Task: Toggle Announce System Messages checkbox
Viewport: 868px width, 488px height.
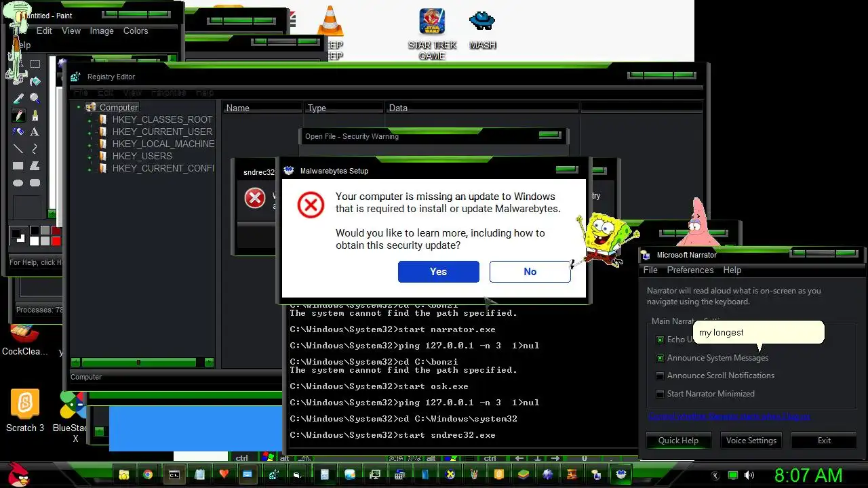Action: pos(660,358)
